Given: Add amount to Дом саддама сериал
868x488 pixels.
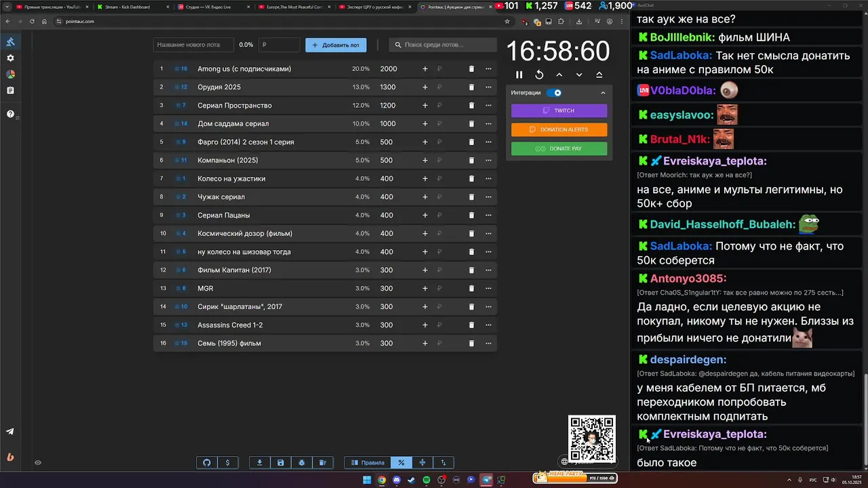Looking at the screenshot, I should click(425, 124).
